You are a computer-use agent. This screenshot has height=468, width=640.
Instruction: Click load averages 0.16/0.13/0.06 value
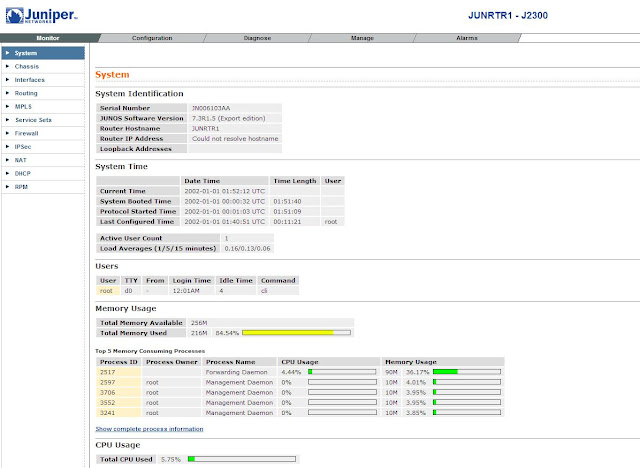click(x=247, y=248)
